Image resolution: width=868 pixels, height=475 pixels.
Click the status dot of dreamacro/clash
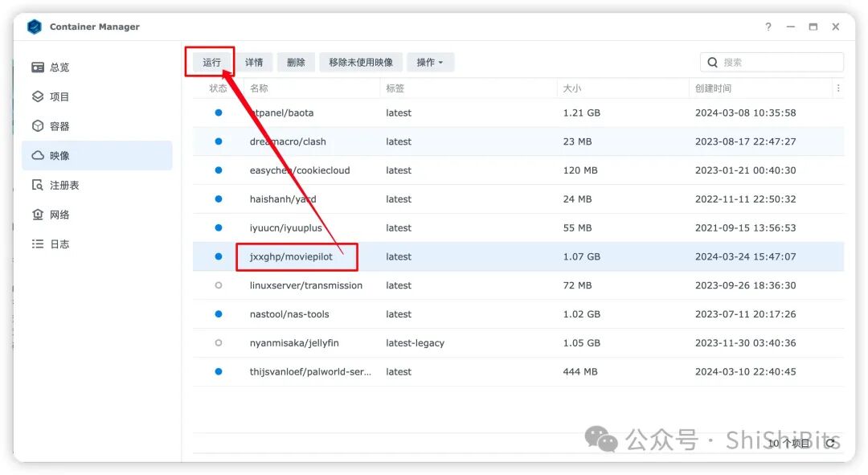pos(218,141)
